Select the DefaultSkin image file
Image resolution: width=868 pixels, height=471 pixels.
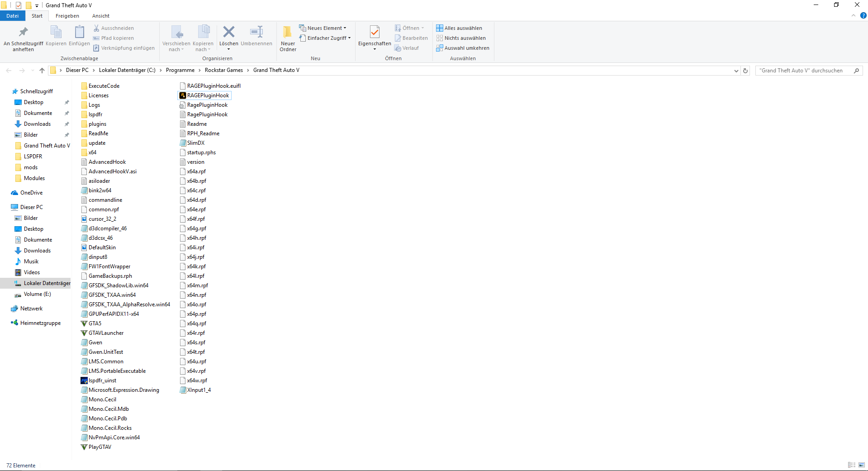tap(98, 247)
